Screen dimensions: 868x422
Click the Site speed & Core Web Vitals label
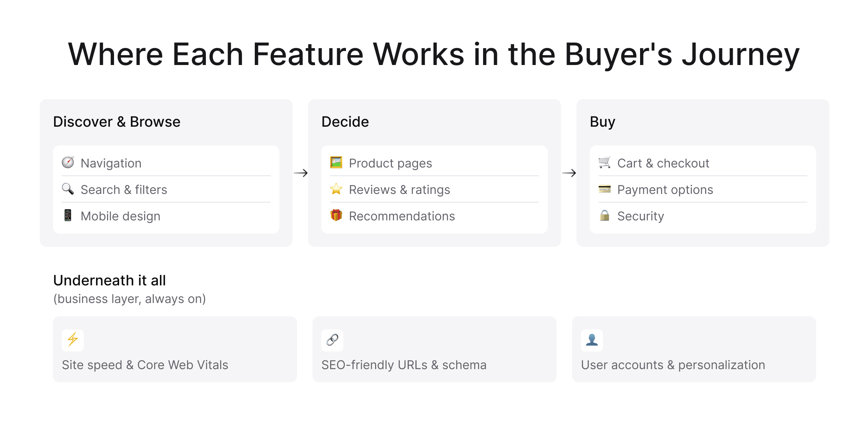[x=145, y=365]
